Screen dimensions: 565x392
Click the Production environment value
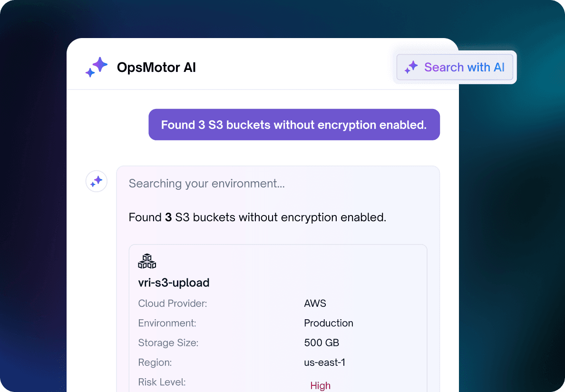pyautogui.click(x=329, y=323)
